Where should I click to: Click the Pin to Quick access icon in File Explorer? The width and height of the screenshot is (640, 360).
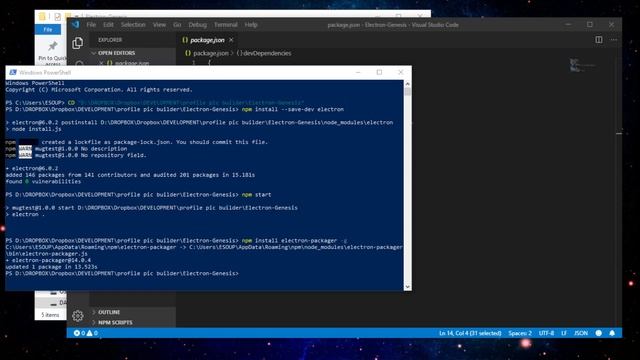(x=53, y=47)
